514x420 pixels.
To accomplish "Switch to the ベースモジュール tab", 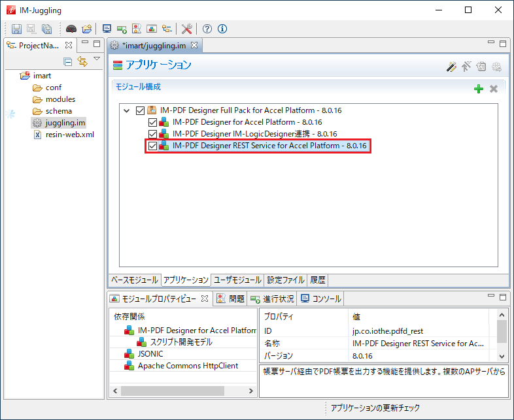I will pos(135,280).
